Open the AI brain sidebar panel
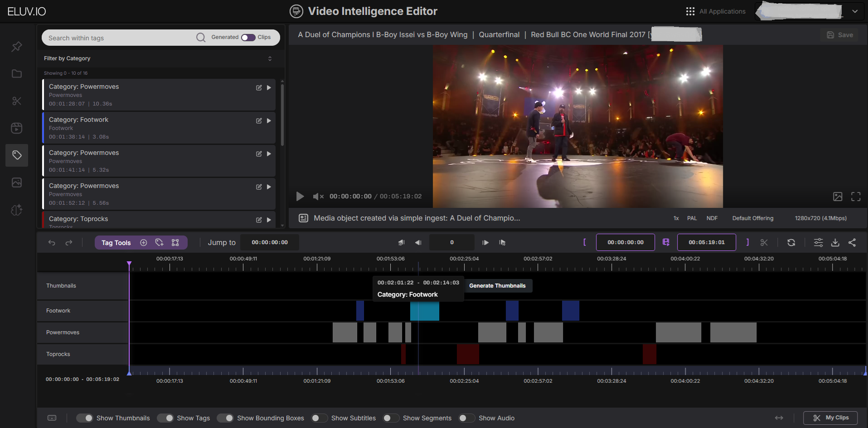Viewport: 868px width, 428px height. 17,210
